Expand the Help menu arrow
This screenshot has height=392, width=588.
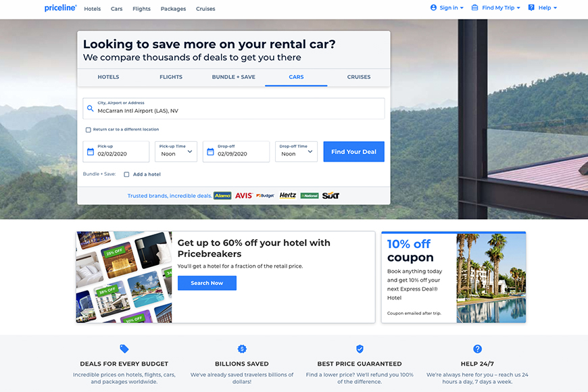(555, 8)
